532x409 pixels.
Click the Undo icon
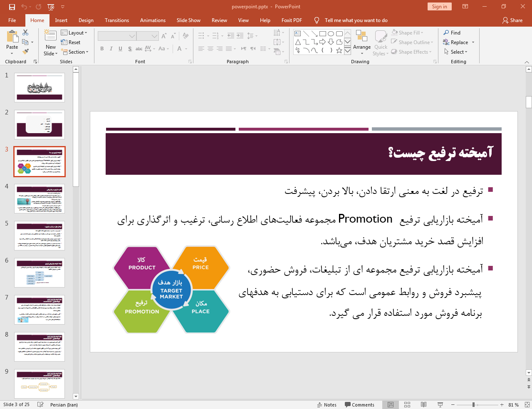pyautogui.click(x=24, y=7)
